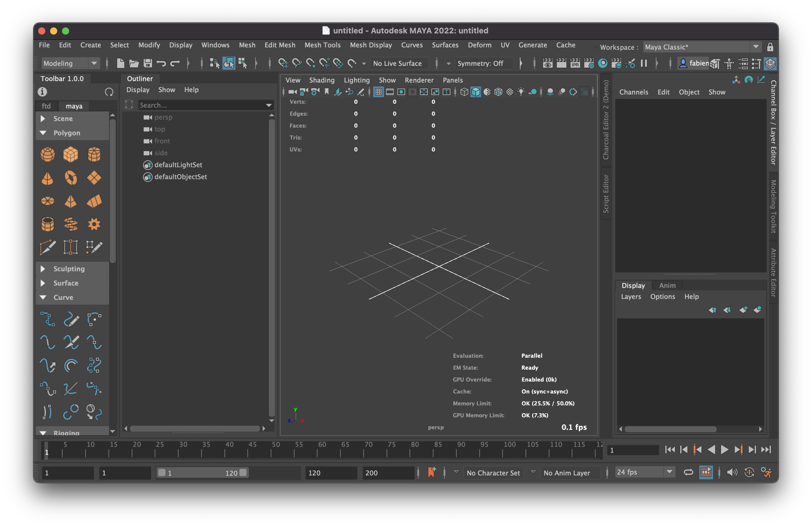812x527 pixels.
Task: Switch to the ftd tab
Action: pos(46,106)
